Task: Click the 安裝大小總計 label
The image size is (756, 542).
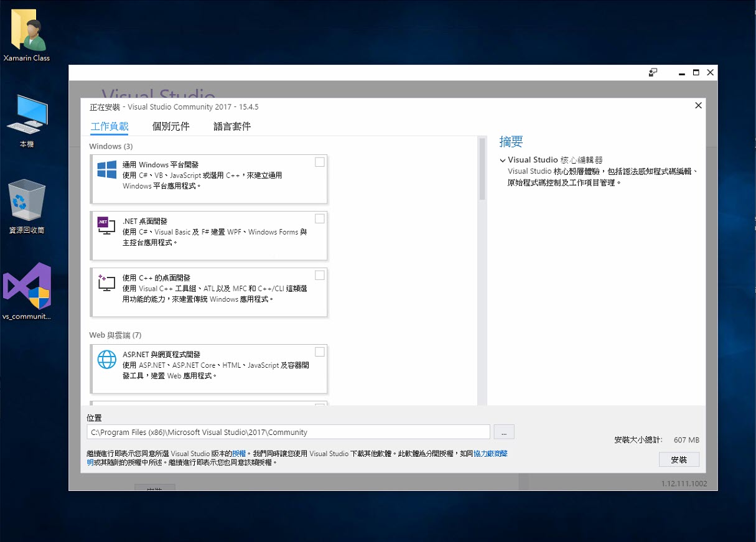Action: tap(638, 440)
